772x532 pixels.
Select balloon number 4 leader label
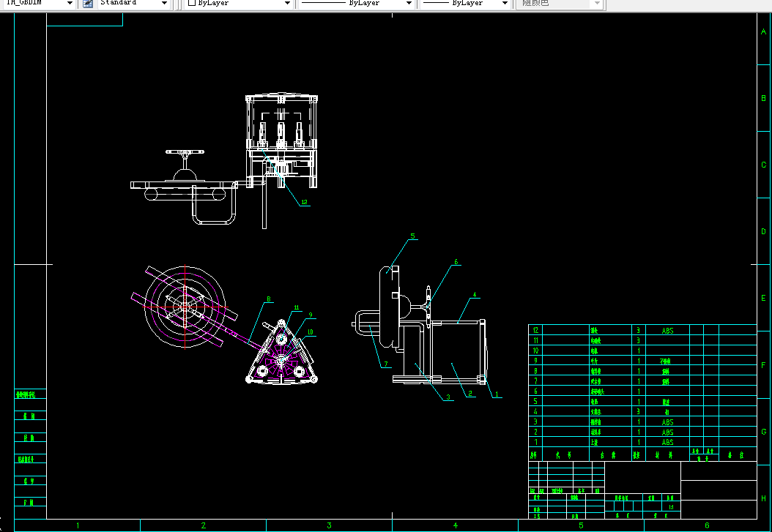pyautogui.click(x=475, y=295)
